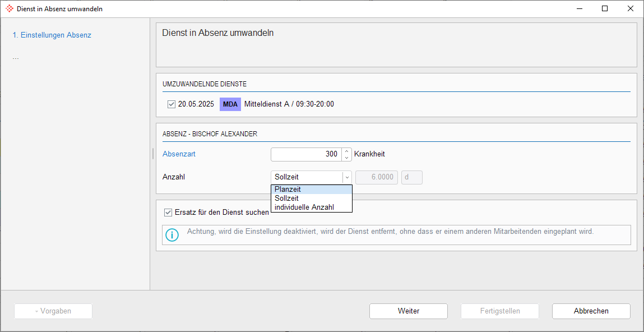Open the Vorgaben dropdown button
This screenshot has height=332, width=644.
(x=53, y=311)
